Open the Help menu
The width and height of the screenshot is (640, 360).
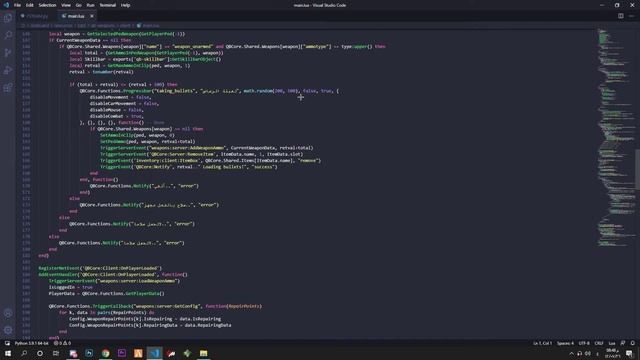[125, 5]
